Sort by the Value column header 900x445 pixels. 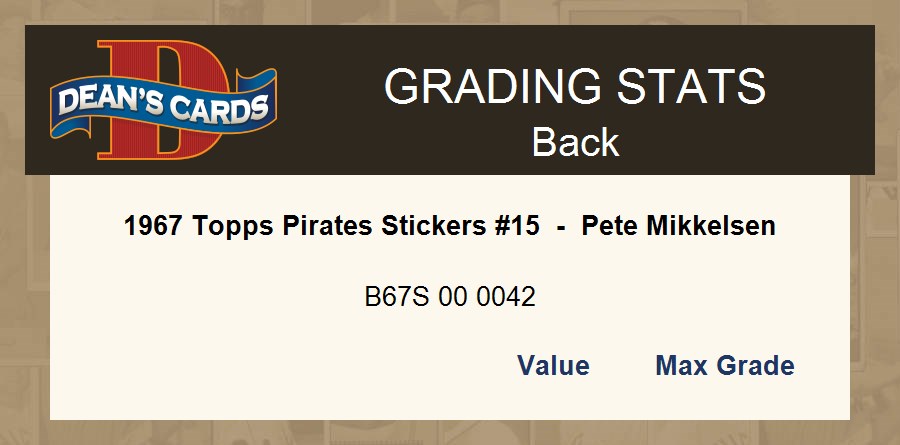(553, 366)
